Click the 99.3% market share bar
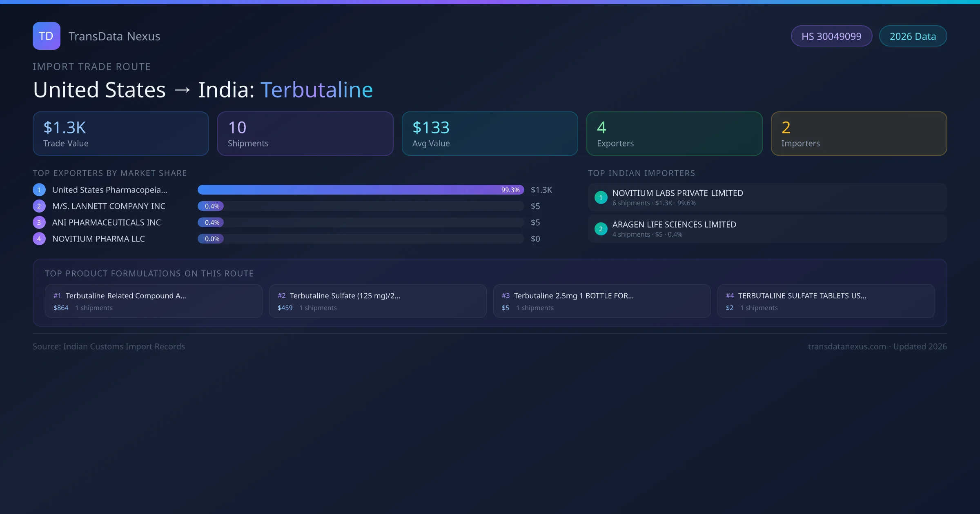Image resolution: width=980 pixels, height=514 pixels. click(360, 190)
